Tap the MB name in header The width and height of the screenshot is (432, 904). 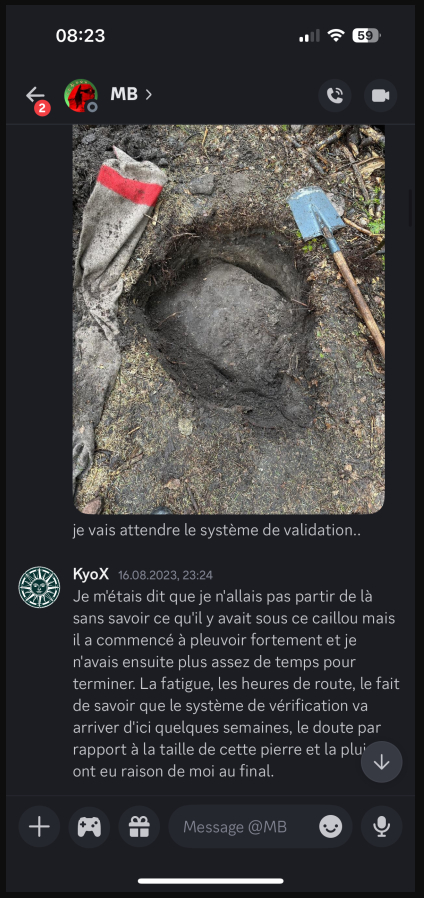pyautogui.click(x=124, y=94)
